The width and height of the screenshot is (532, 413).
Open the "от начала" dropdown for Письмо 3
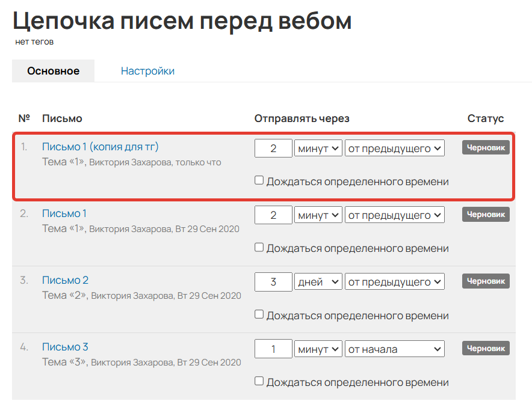[394, 348]
